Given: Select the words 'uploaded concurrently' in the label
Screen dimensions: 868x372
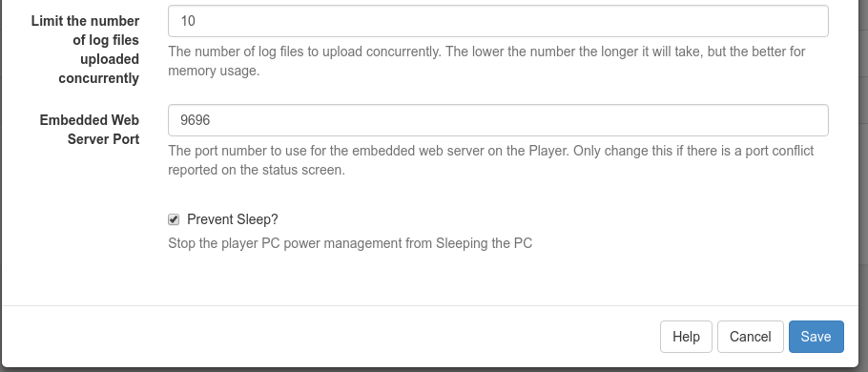Looking at the screenshot, I should coord(99,69).
